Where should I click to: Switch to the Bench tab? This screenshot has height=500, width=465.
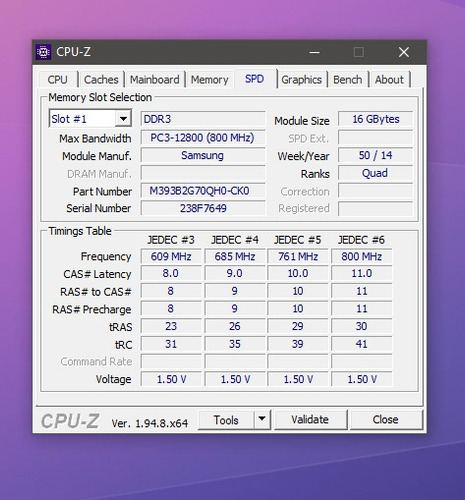347,80
